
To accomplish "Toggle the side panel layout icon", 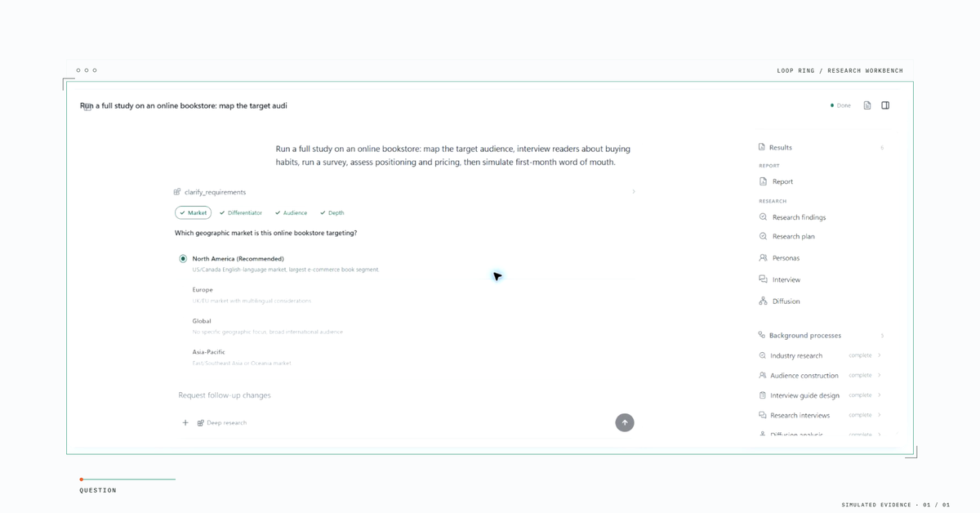I will (885, 105).
